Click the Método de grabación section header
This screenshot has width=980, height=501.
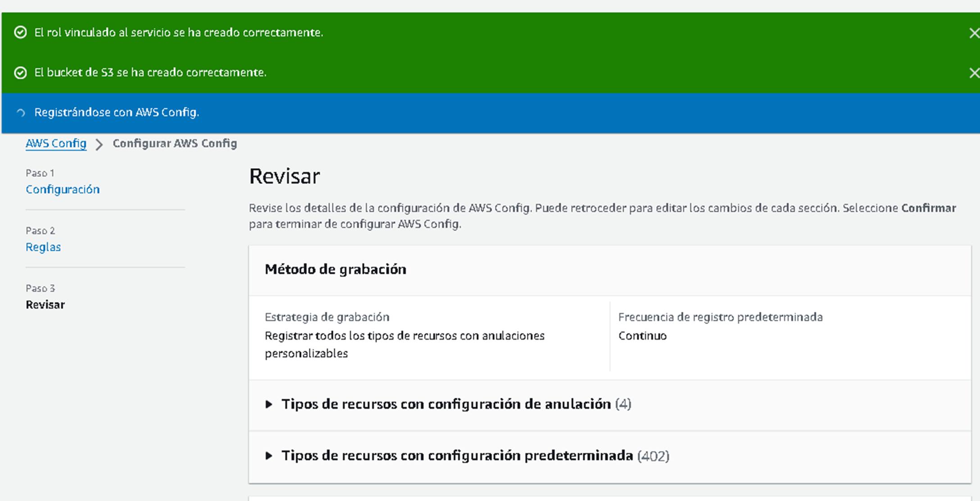coord(336,269)
